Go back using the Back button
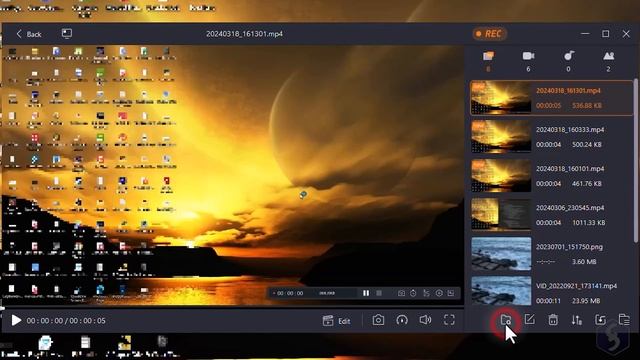 pyautogui.click(x=29, y=34)
